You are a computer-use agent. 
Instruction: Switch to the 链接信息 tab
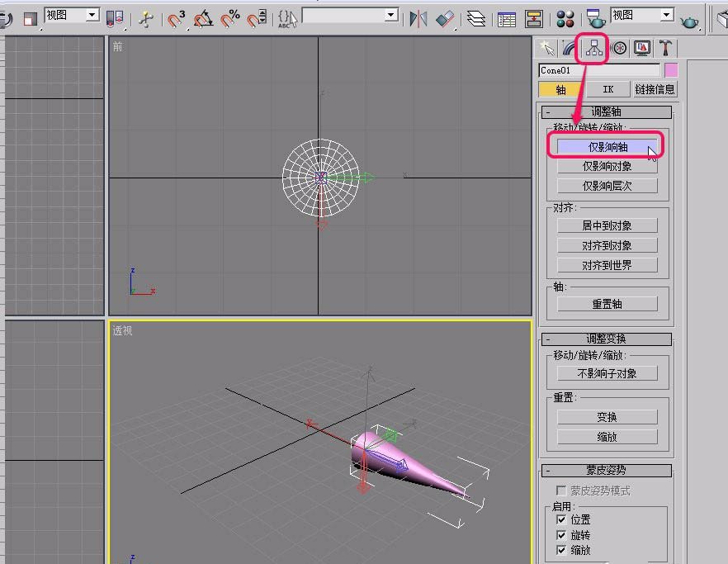tap(655, 89)
